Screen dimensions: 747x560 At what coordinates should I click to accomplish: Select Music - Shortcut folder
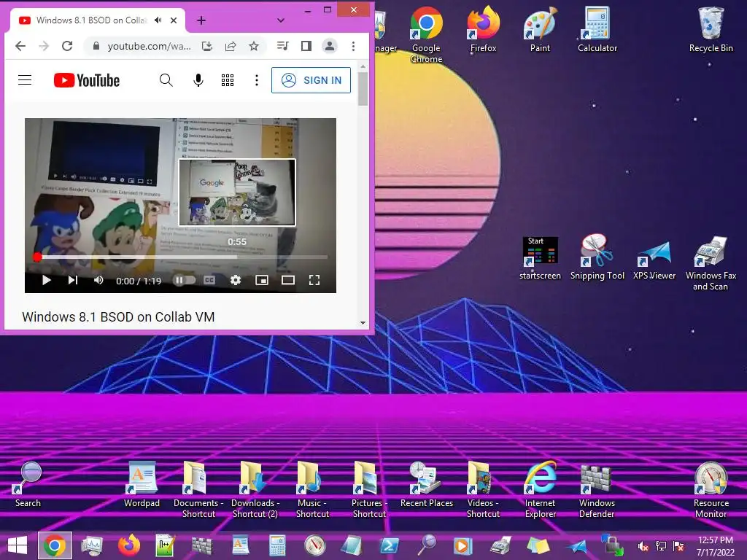[312, 490]
